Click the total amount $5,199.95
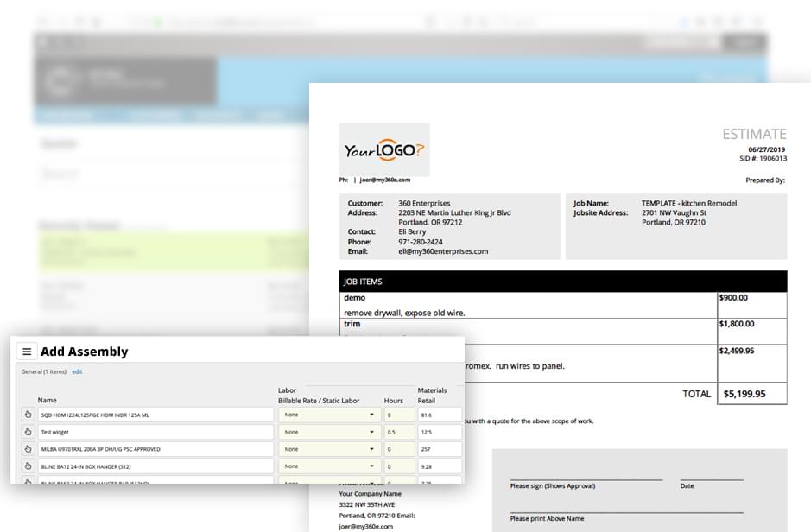This screenshot has height=532, width=811. click(x=744, y=394)
